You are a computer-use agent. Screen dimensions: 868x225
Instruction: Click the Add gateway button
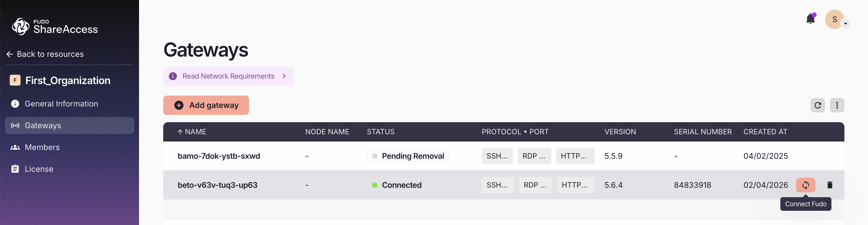[x=206, y=105]
